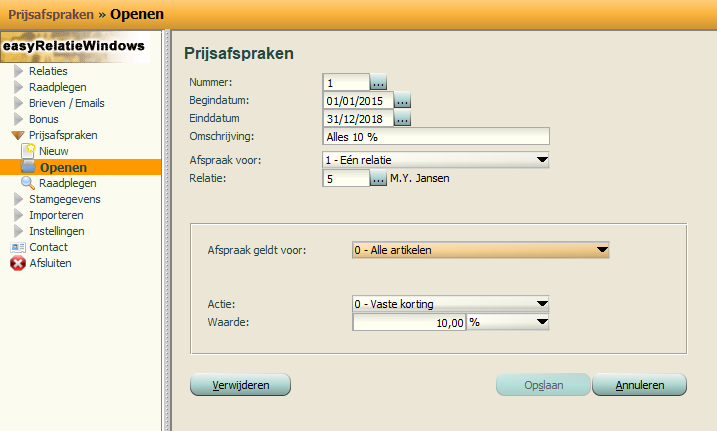The image size is (717, 431).
Task: Click the Nummer input field
Action: tap(346, 83)
